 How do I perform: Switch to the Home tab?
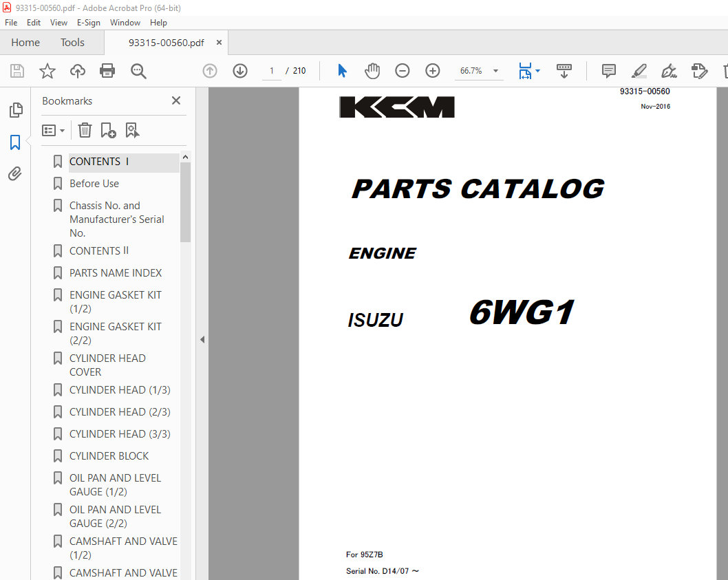(25, 42)
